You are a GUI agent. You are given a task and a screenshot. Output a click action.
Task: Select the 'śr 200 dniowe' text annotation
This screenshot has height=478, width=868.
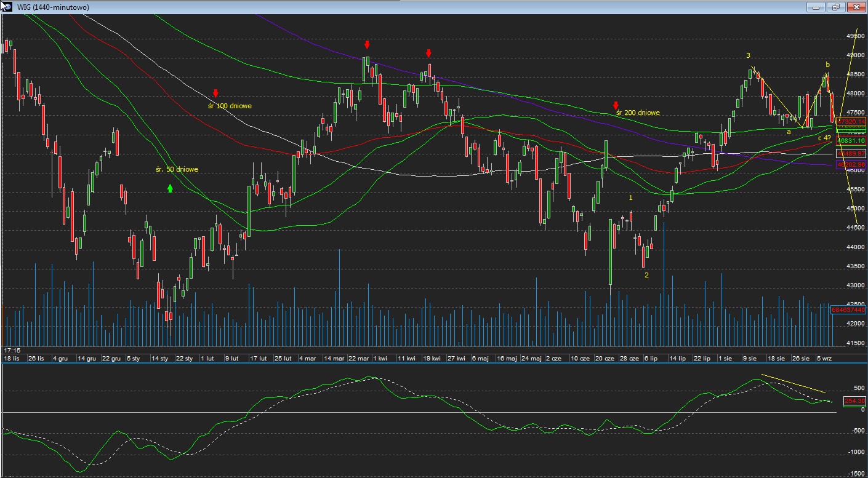[x=638, y=113]
